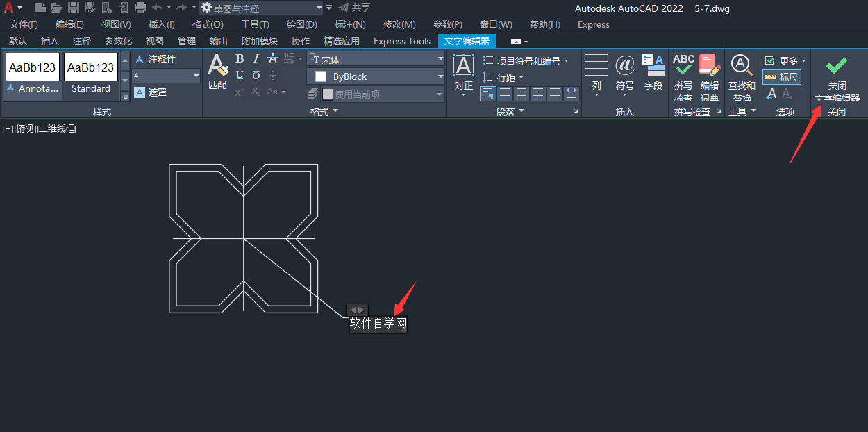Click undo A arrow icon in Options panel
Image resolution: width=868 pixels, height=432 pixels.
(x=770, y=93)
